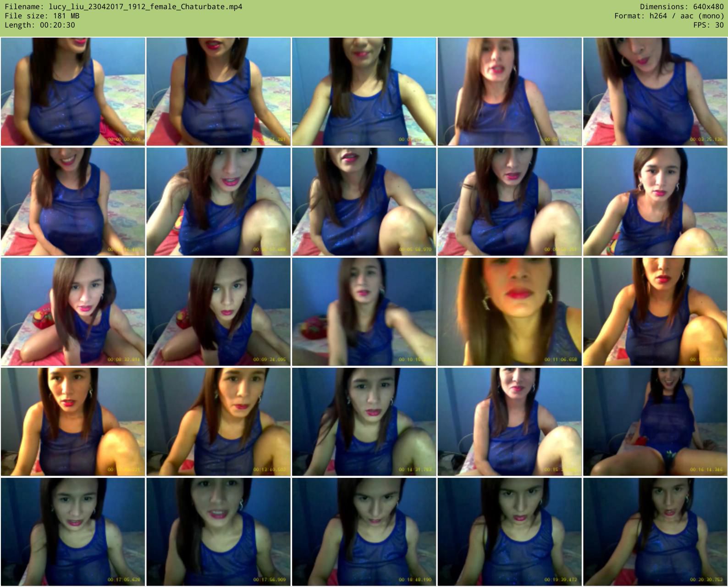This screenshot has width=728, height=587.
Task: Choose the thumbnail at 00:05:07.688
Action: coord(218,202)
